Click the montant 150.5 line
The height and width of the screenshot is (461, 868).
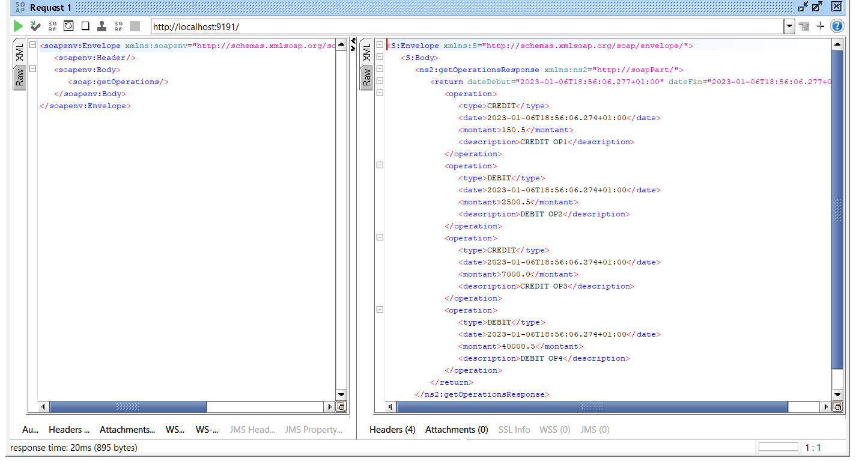[x=516, y=130]
